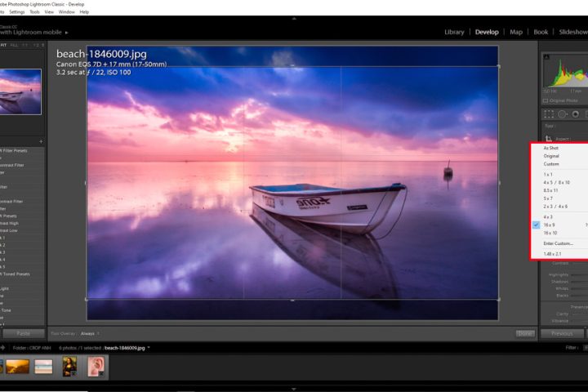588x392 pixels.
Task: Click the crop bottom edge middle handle
Action: point(292,300)
